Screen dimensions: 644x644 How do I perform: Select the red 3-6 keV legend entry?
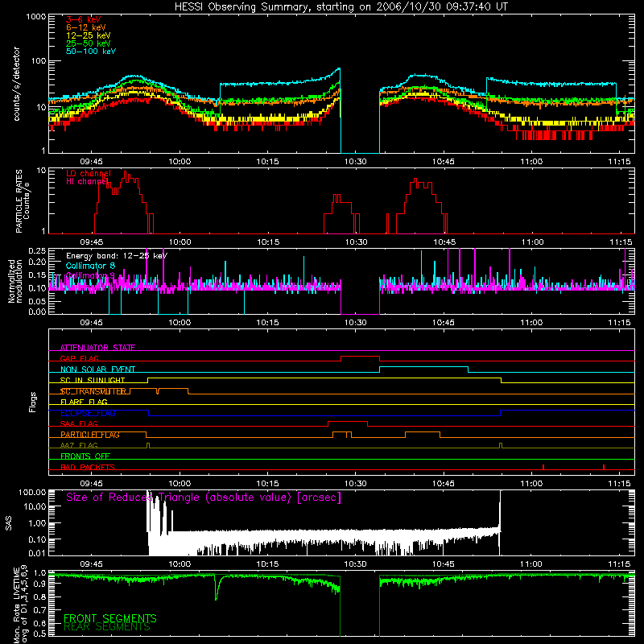click(x=84, y=19)
